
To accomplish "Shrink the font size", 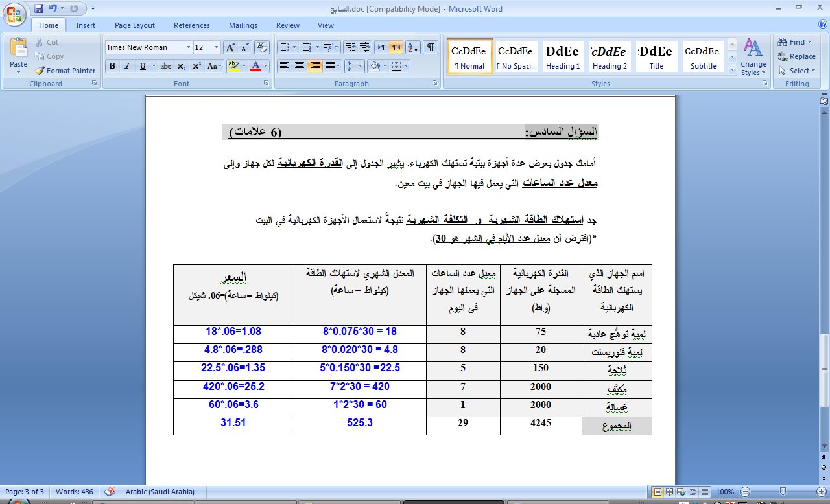I will pos(244,47).
